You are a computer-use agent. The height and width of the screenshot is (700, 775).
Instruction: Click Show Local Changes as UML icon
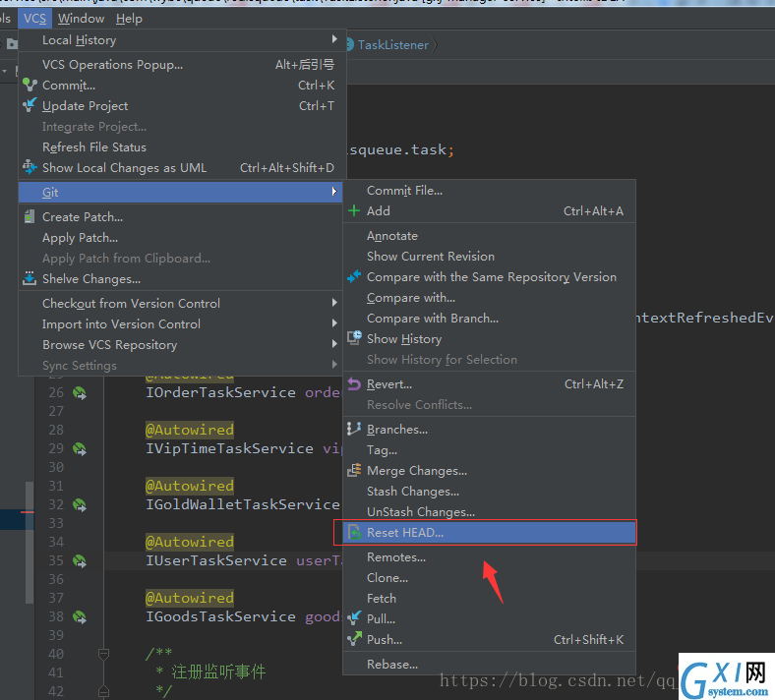click(30, 167)
